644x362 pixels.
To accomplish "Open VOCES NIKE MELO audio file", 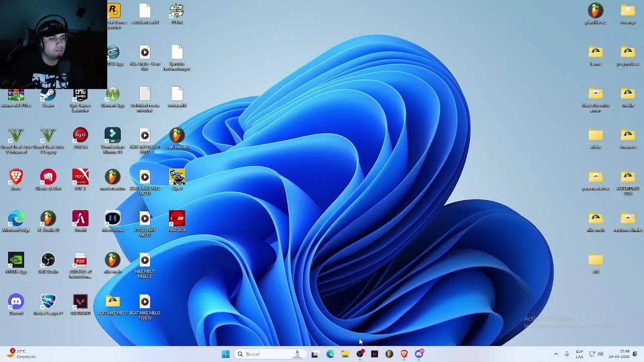I will pos(145,224).
